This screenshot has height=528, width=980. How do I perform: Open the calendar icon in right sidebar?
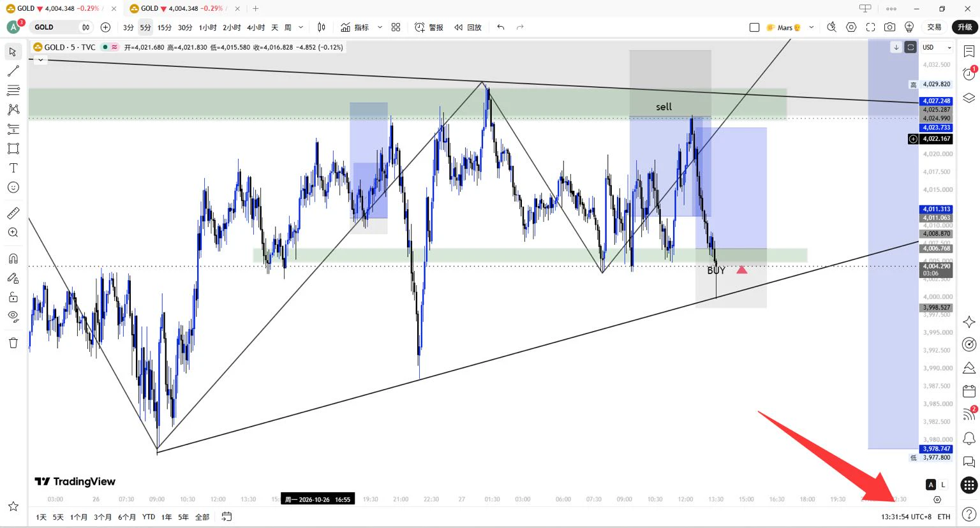click(969, 391)
